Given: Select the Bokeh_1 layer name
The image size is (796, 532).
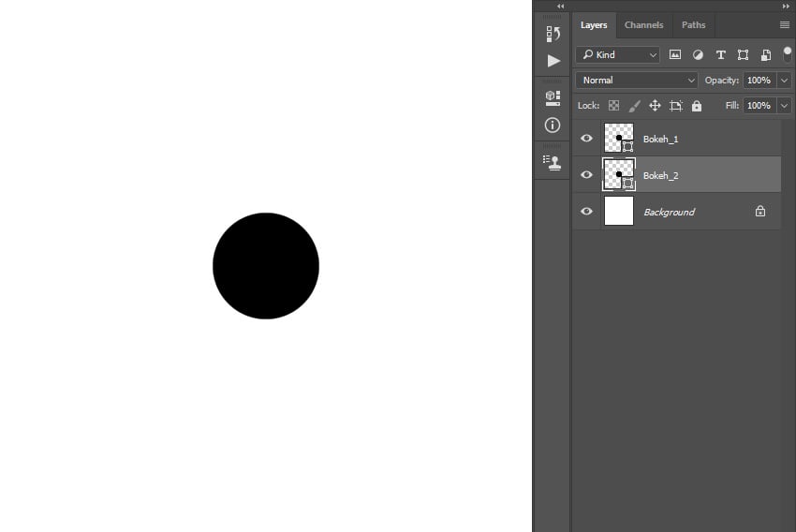Looking at the screenshot, I should click(660, 139).
